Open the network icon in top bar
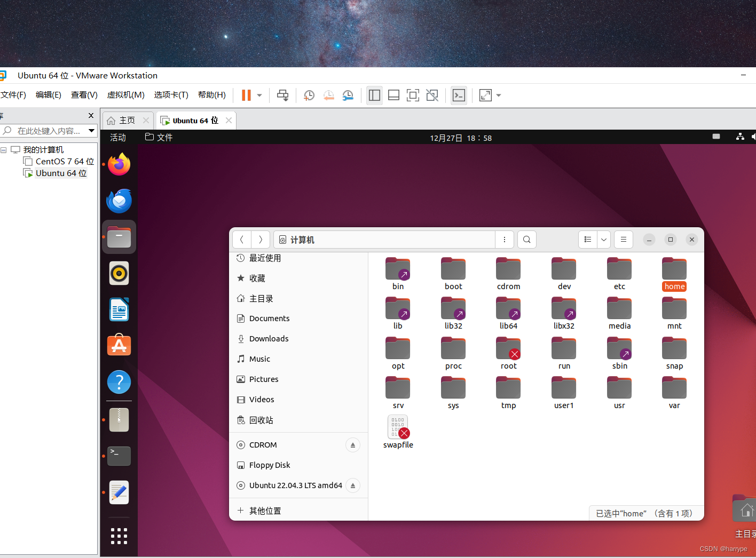This screenshot has height=558, width=756. 740,137
